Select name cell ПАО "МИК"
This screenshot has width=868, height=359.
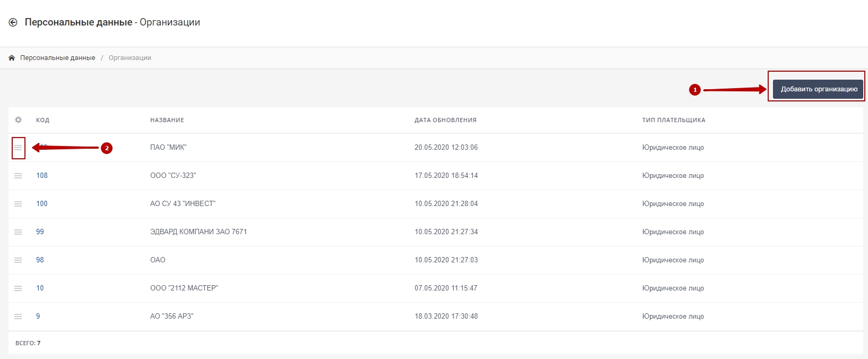click(x=168, y=148)
